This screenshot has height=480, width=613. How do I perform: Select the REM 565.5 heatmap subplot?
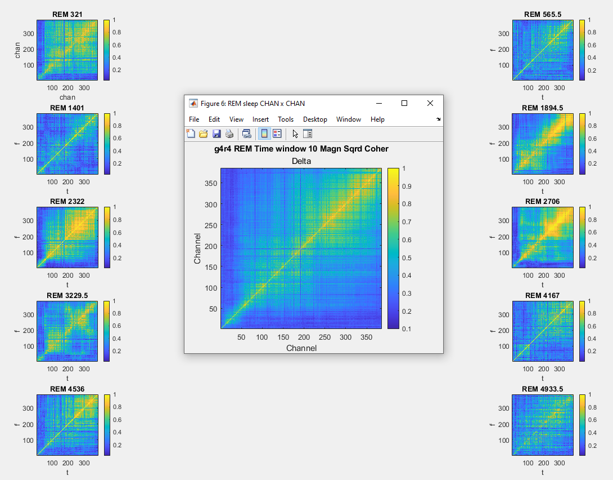click(x=543, y=50)
